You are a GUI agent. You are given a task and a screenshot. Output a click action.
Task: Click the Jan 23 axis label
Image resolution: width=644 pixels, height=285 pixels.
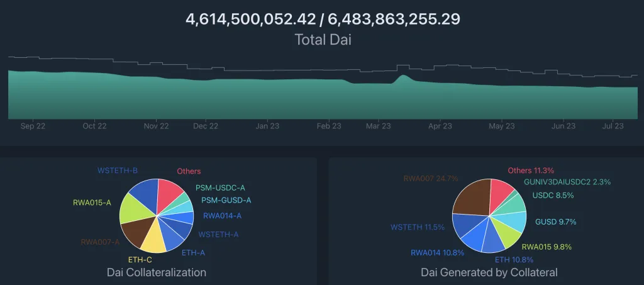click(267, 126)
